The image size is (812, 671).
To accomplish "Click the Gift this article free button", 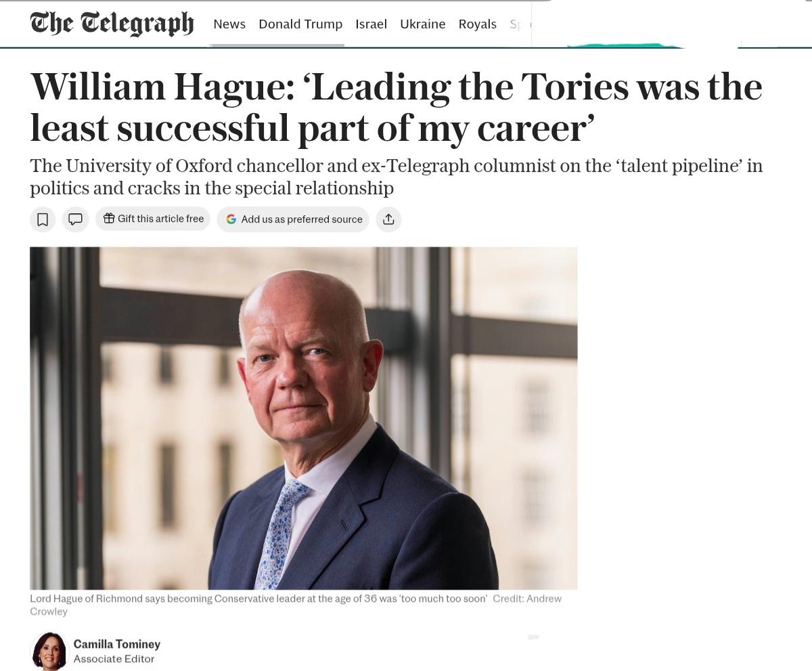I will (x=154, y=219).
